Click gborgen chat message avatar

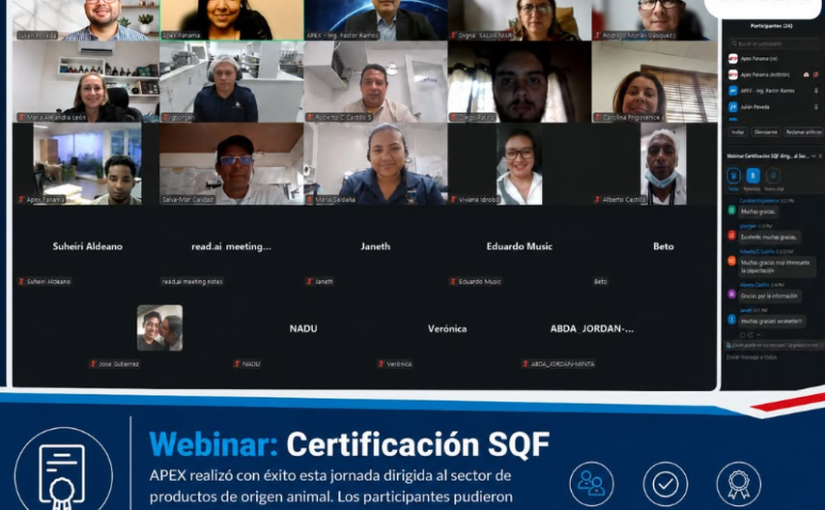(731, 235)
